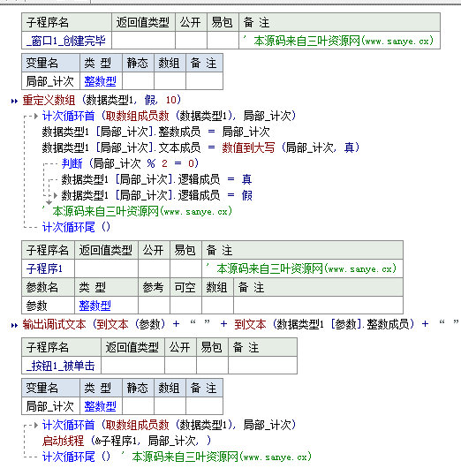Click the 假 value in 逻辑成员 assignment

pos(246,195)
